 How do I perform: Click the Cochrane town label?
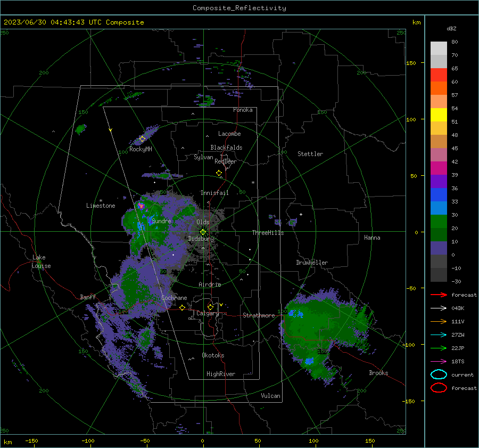(x=174, y=298)
